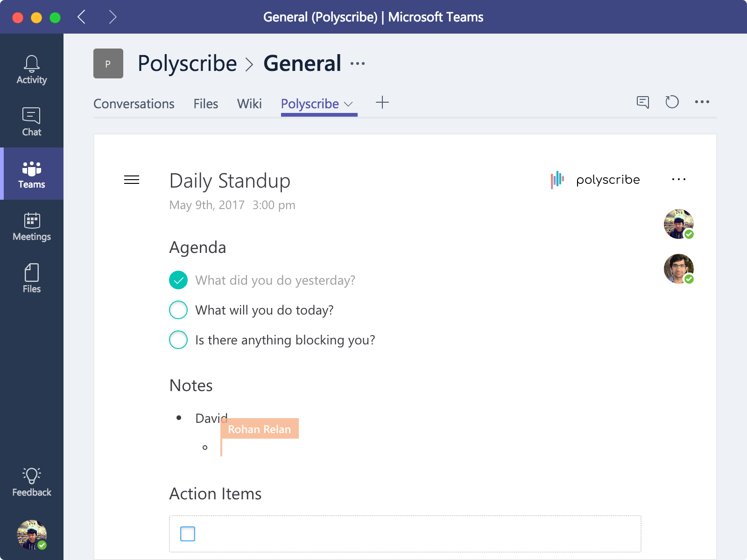Viewport: 747px width, 560px height.
Task: Open the Files section in sidebar
Action: pos(31,278)
